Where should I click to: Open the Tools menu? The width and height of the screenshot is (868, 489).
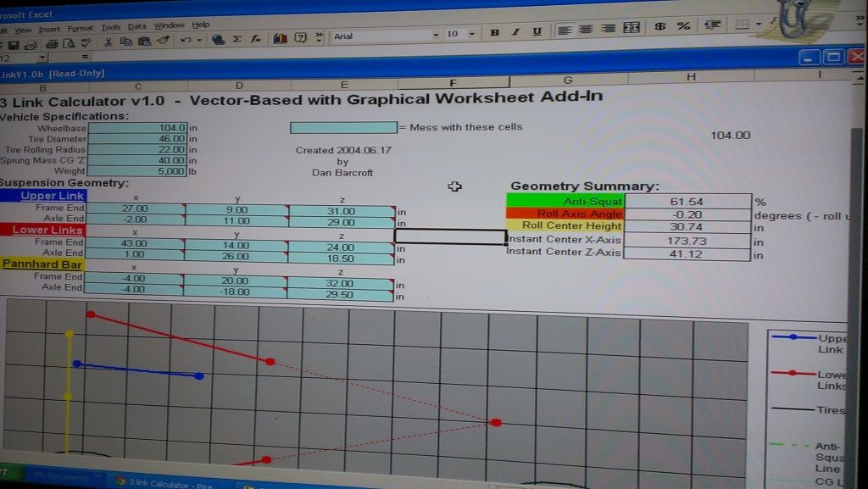tap(111, 28)
